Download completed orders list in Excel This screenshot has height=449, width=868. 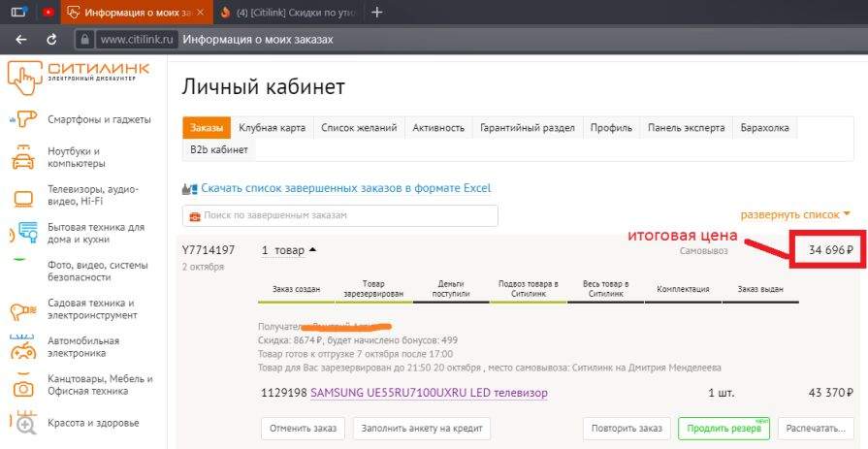(x=346, y=188)
